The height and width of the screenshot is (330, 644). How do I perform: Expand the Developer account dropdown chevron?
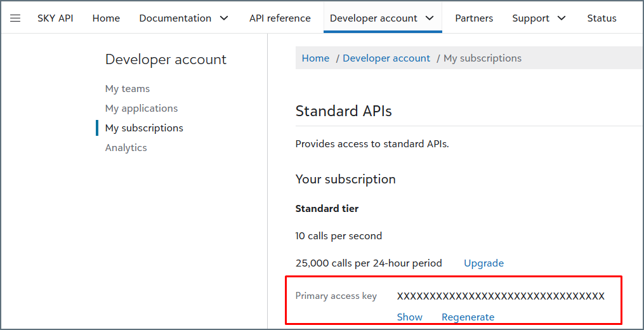pos(430,18)
